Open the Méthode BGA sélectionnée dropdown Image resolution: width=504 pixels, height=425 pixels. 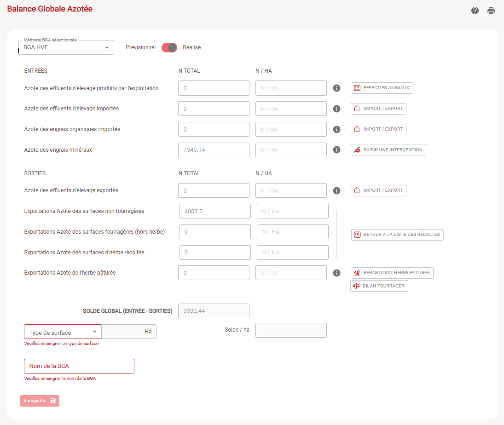66,47
